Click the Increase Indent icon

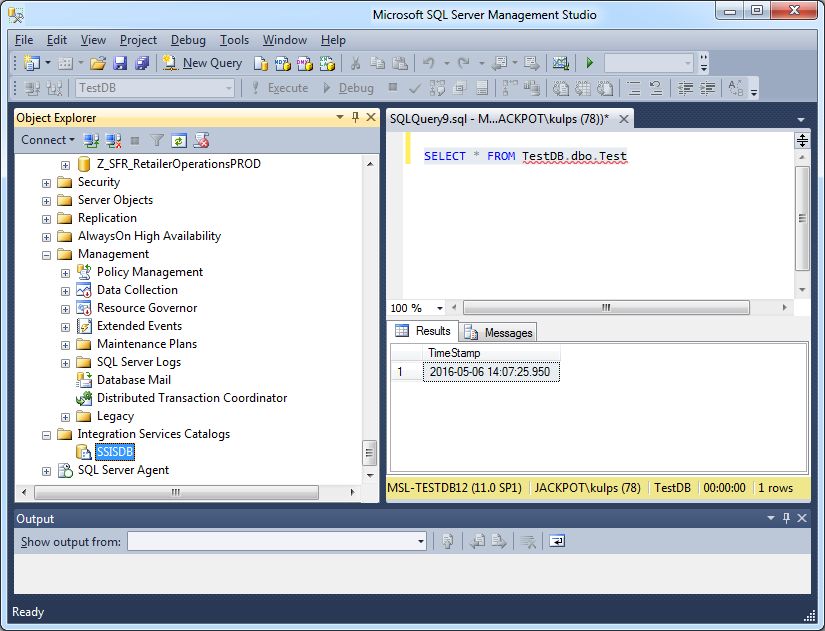(x=708, y=88)
